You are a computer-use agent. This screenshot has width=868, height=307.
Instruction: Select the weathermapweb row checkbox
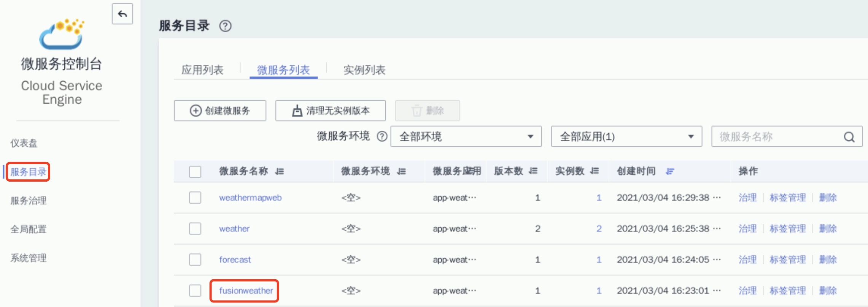pyautogui.click(x=195, y=198)
